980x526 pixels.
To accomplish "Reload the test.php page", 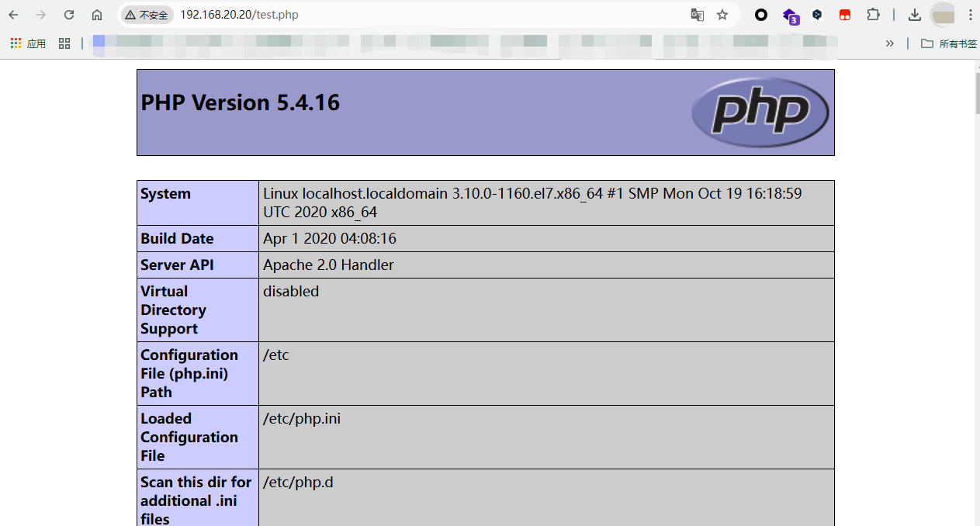I will point(69,15).
